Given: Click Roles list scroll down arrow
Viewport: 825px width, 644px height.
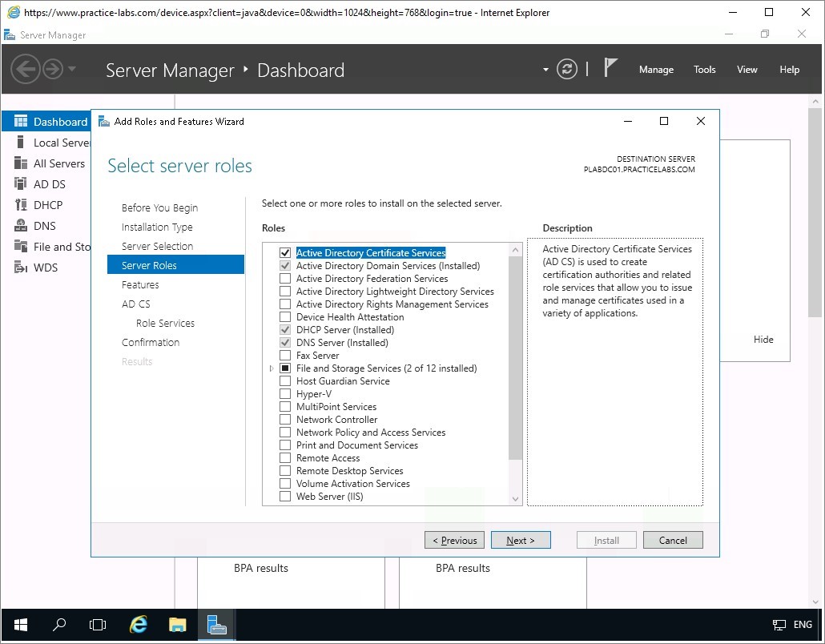Looking at the screenshot, I should click(x=516, y=499).
